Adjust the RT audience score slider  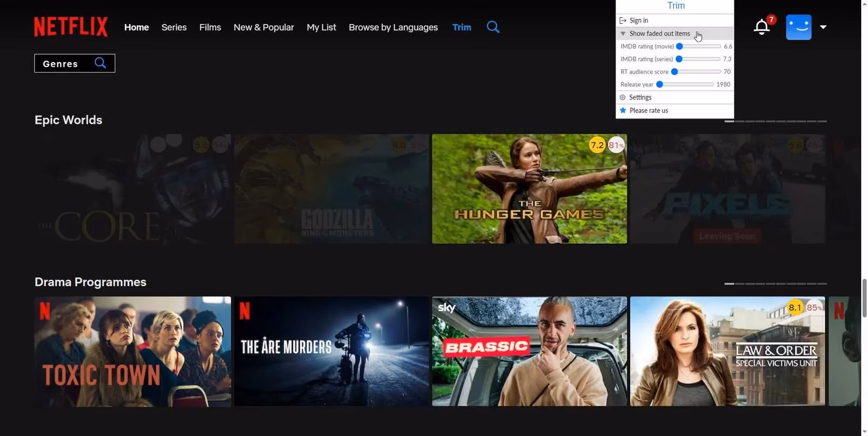pos(696,72)
